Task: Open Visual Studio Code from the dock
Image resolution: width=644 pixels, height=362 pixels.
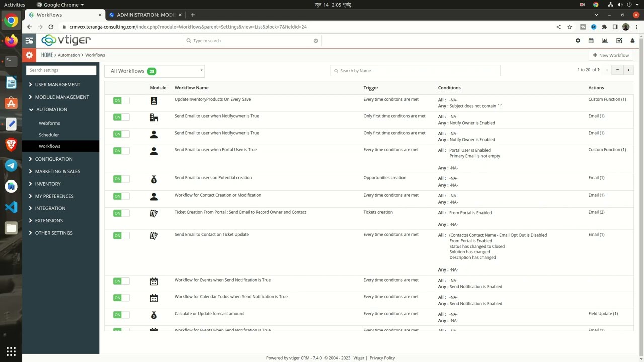Action: coord(11,207)
